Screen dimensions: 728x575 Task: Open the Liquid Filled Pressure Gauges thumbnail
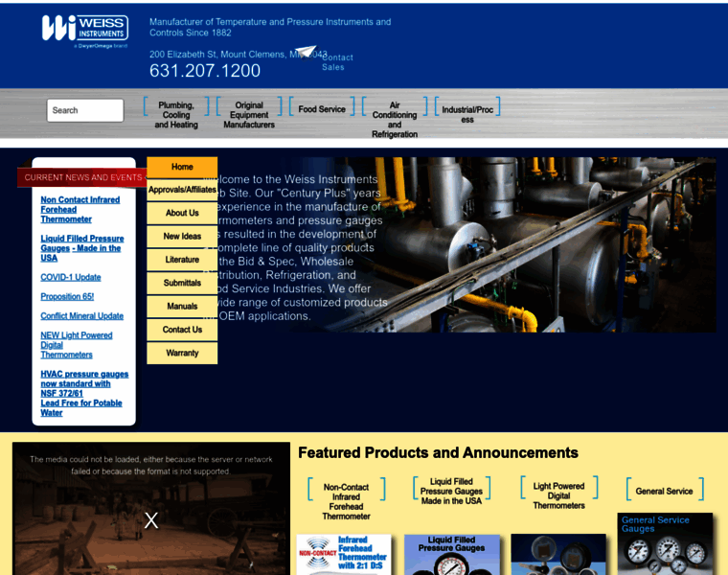[x=452, y=555]
